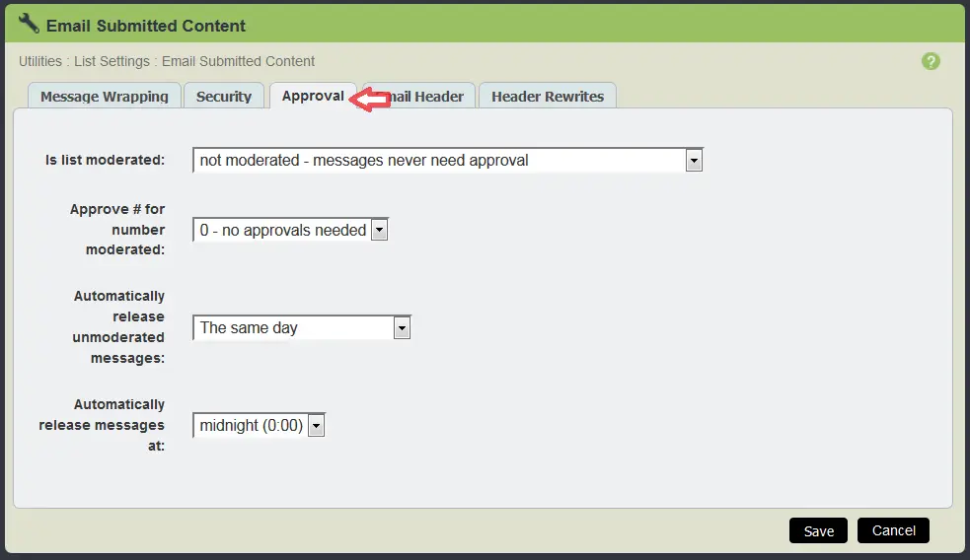
Task: Open the Header Rewrites tab
Action: (x=548, y=97)
